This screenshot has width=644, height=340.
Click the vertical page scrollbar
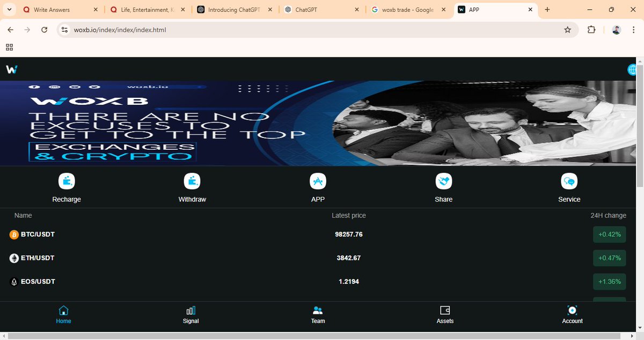[x=640, y=126]
